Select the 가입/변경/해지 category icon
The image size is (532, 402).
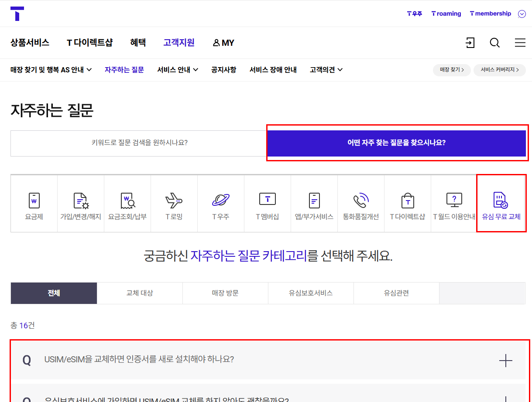tap(81, 200)
